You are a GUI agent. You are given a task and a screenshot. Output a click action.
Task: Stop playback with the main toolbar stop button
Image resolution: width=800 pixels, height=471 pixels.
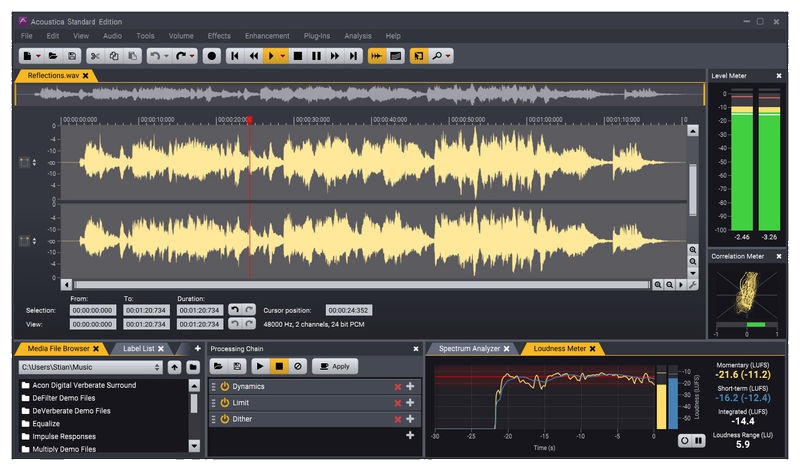(x=298, y=56)
